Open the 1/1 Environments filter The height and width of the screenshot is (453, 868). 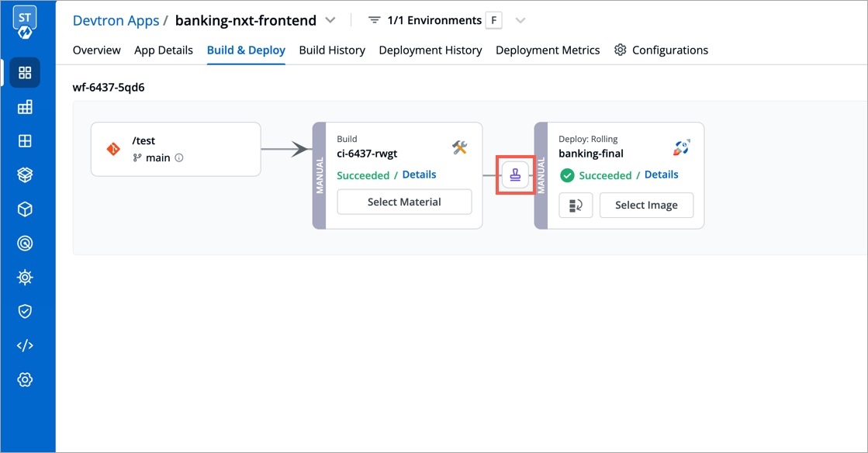pos(425,20)
